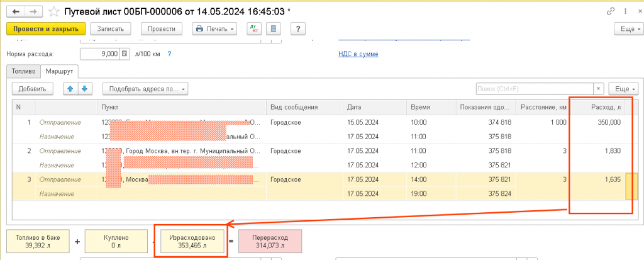Click Отправление label in route row 1
The height and width of the screenshot is (260, 644).
coord(60,122)
